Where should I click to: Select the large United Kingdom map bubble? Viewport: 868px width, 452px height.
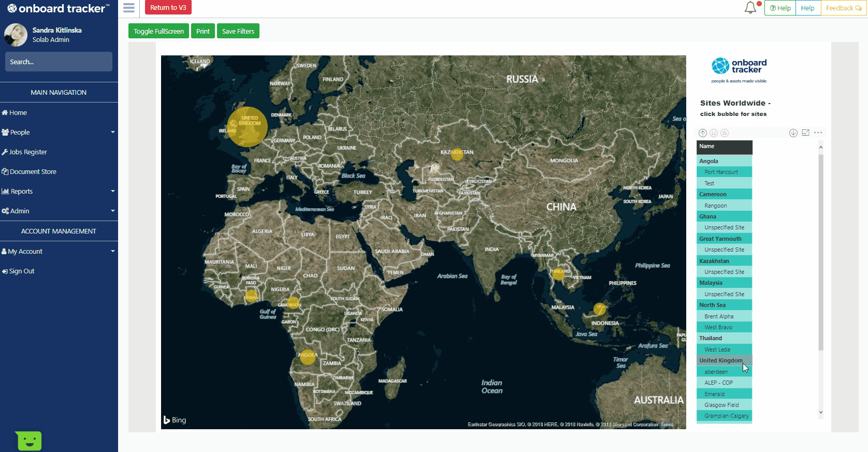(x=248, y=127)
